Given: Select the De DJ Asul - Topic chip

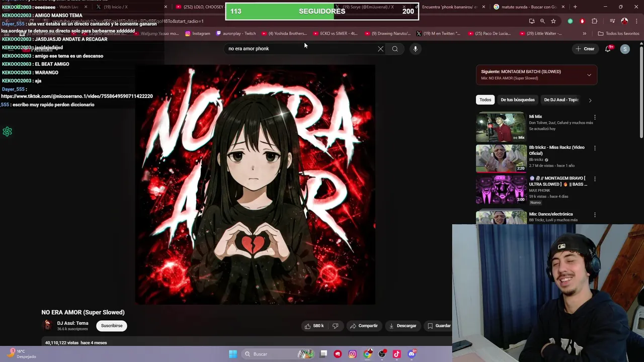Looking at the screenshot, I should click(561, 100).
